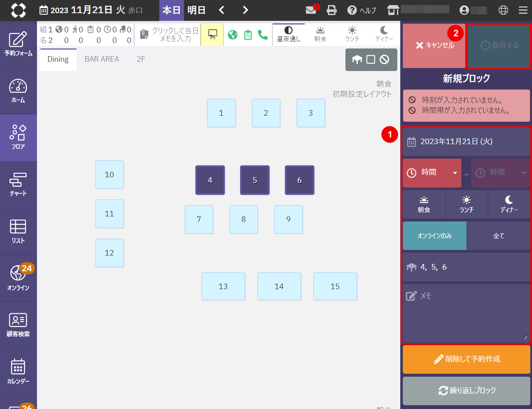Open the start 時間 dropdown
The width and height of the screenshot is (532, 409).
coord(432,173)
